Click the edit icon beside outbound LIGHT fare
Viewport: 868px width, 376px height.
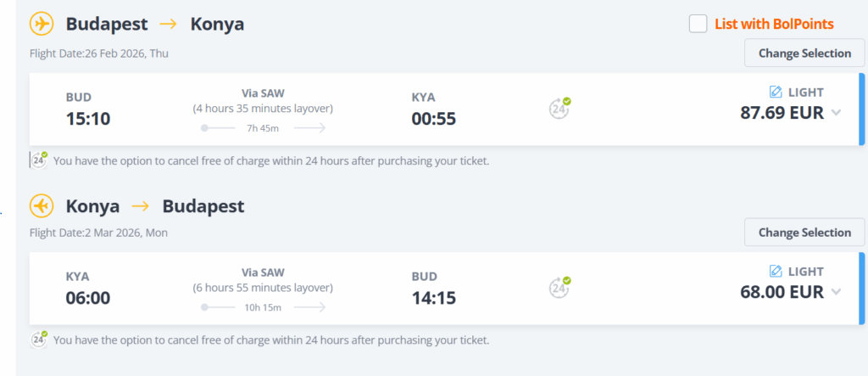point(776,92)
